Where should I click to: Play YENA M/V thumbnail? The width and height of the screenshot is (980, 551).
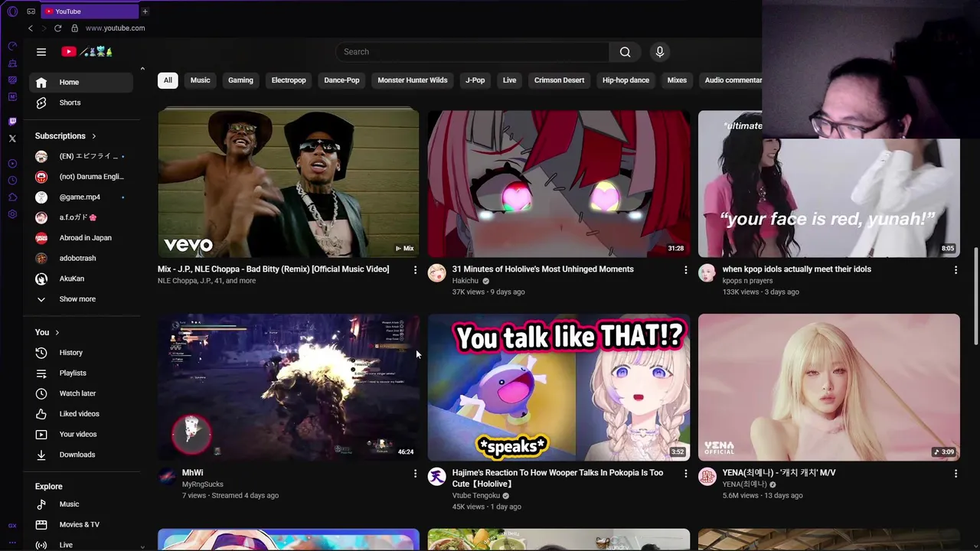click(x=828, y=387)
